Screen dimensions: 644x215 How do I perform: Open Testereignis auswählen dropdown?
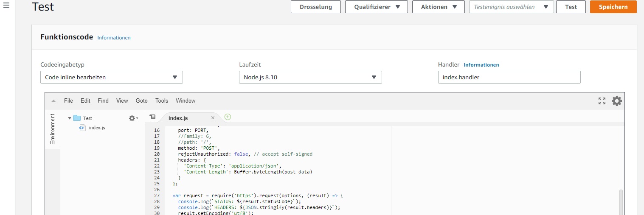511,7
